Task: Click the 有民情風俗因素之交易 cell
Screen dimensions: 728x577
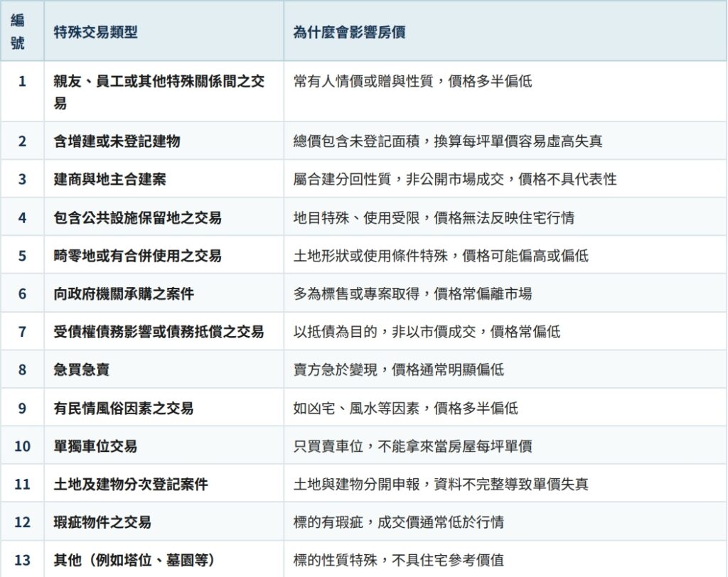Action: [x=164, y=408]
